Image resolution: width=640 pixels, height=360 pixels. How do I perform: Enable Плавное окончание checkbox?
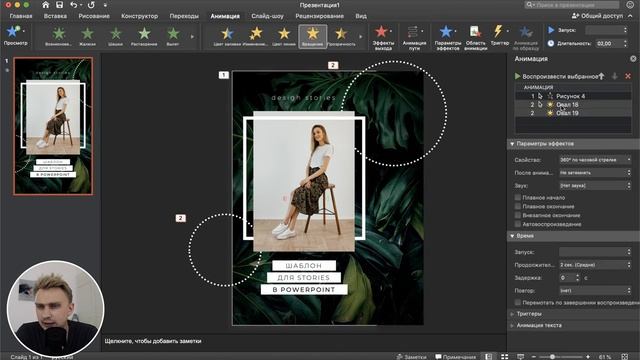[x=518, y=207]
